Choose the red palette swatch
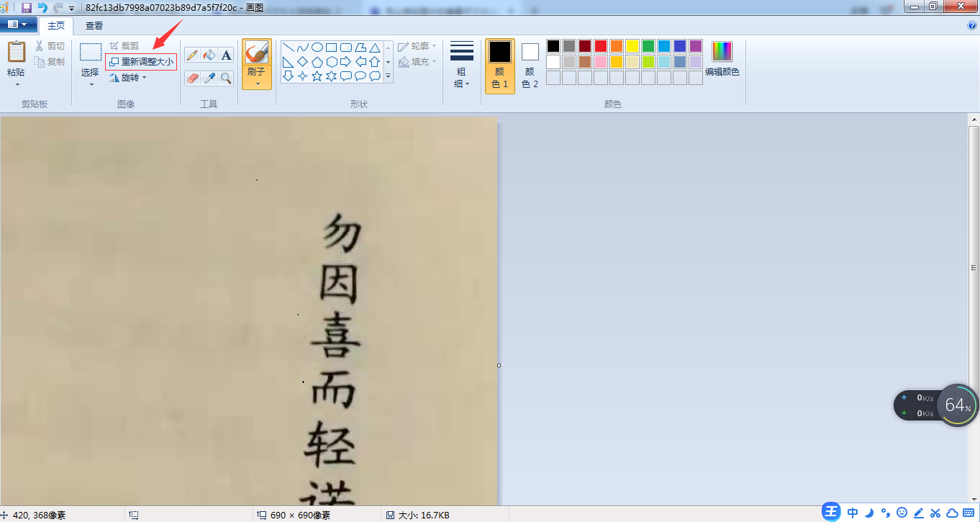 tap(601, 46)
